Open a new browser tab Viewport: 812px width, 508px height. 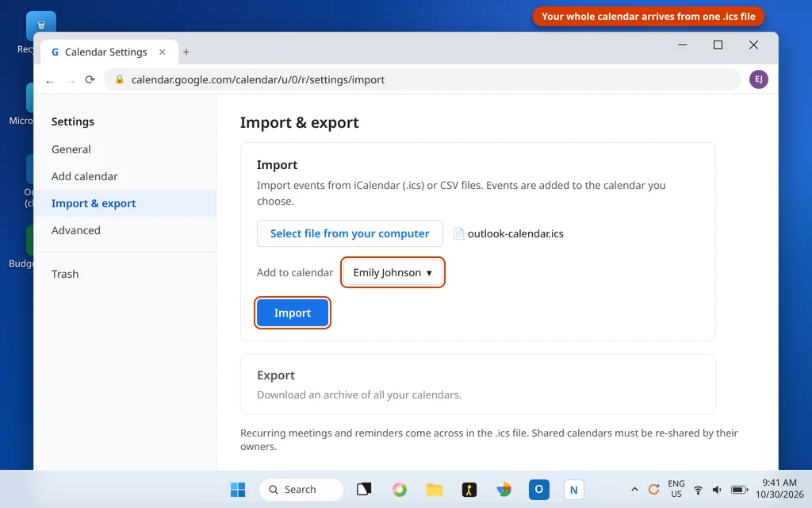pyautogui.click(x=186, y=52)
